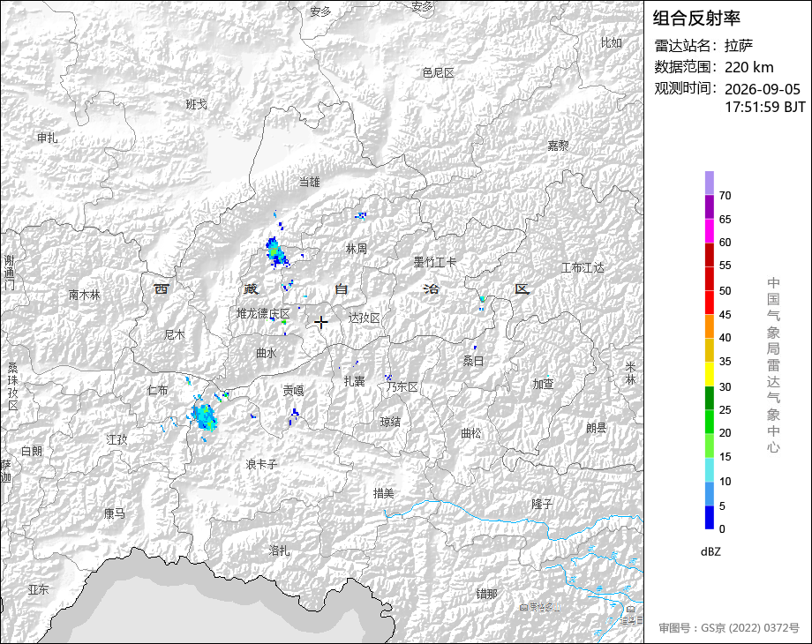Click the 朗县 place label
This screenshot has height=644, width=812.
click(x=597, y=428)
